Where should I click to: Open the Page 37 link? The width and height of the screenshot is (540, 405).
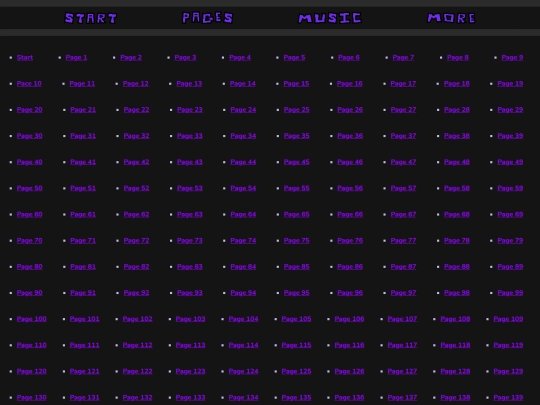(404, 136)
